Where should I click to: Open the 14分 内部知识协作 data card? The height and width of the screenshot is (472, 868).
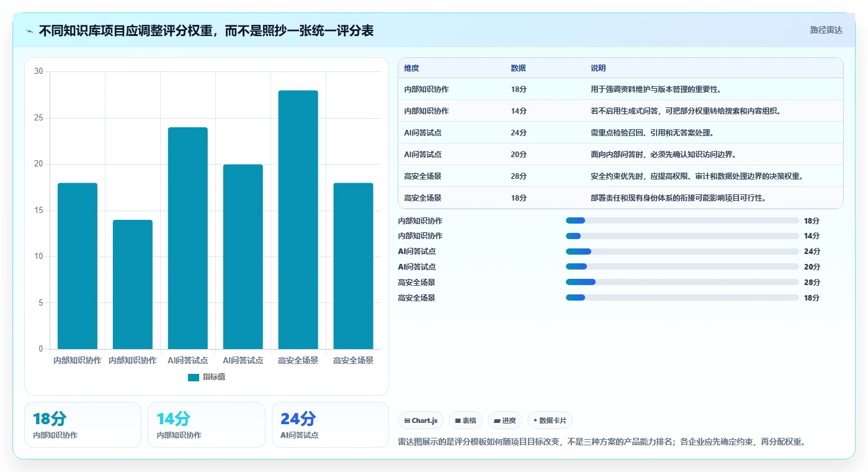[207, 425]
